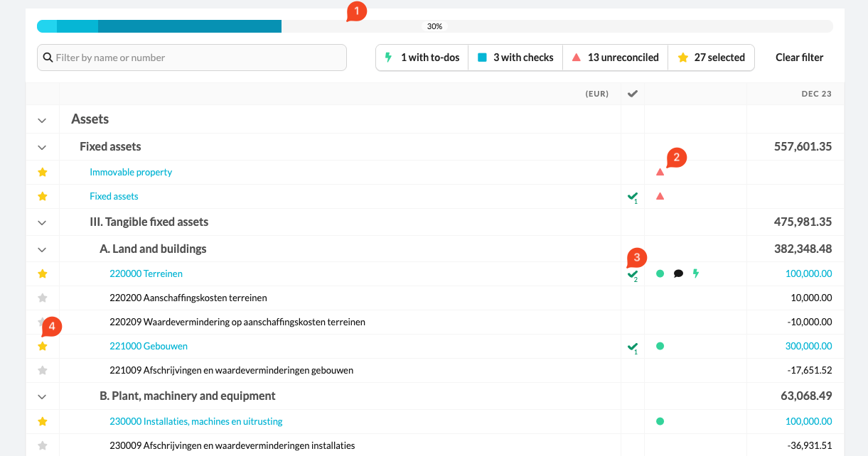The image size is (868, 456).
Task: Open comment bubble on 220000 Terreinen
Action: tap(678, 273)
